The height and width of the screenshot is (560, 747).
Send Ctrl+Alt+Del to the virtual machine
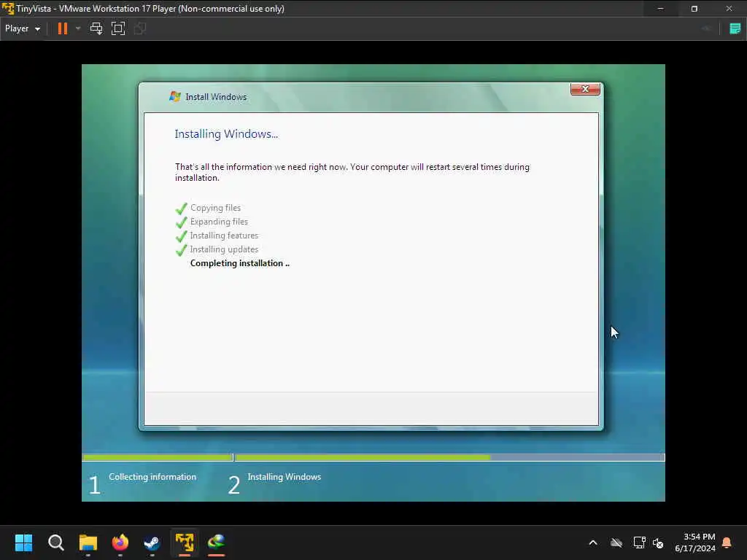(96, 28)
